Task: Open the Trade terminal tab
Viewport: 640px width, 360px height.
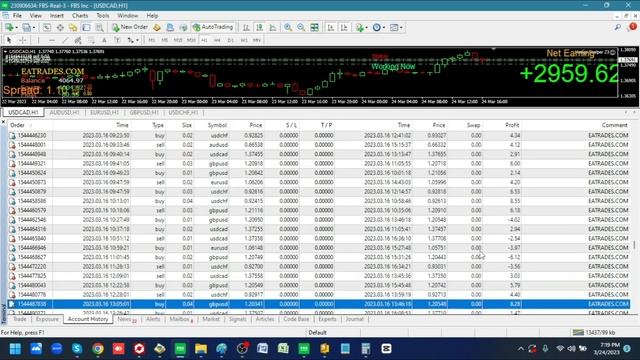Action: click(20, 319)
